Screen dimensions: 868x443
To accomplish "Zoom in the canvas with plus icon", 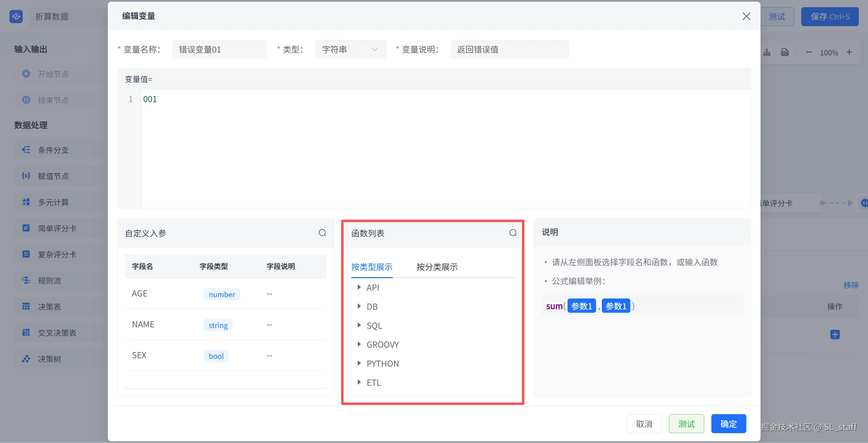I will (849, 52).
